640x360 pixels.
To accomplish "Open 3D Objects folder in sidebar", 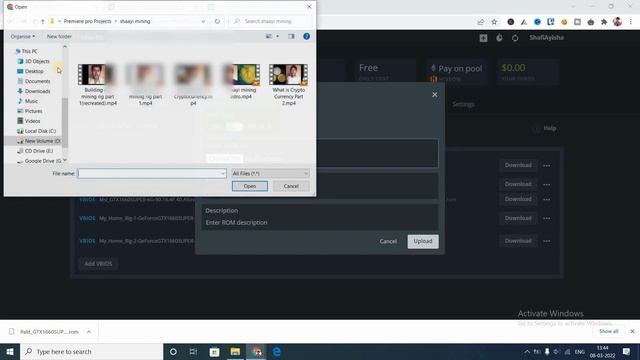I will click(x=37, y=61).
